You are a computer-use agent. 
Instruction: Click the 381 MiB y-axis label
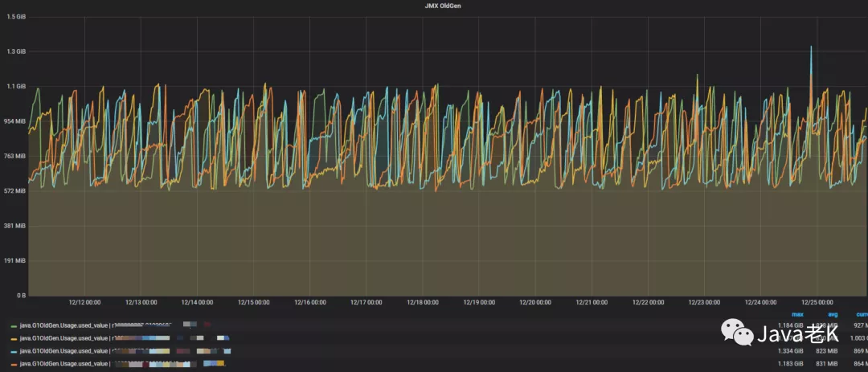(15, 226)
